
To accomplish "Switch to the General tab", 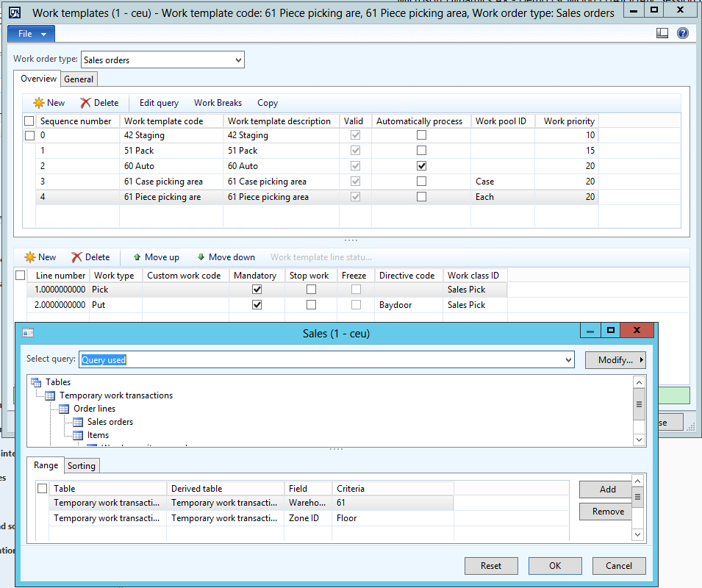I will (79, 79).
